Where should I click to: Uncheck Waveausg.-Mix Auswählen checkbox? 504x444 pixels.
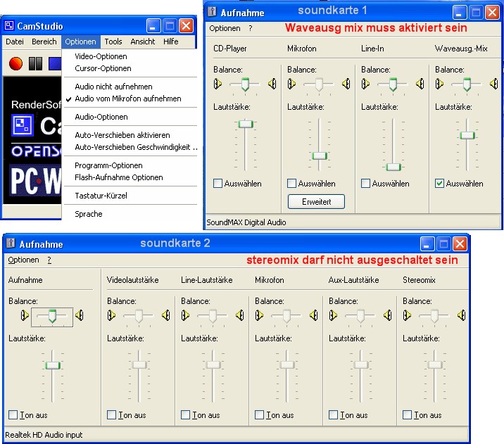tap(439, 184)
